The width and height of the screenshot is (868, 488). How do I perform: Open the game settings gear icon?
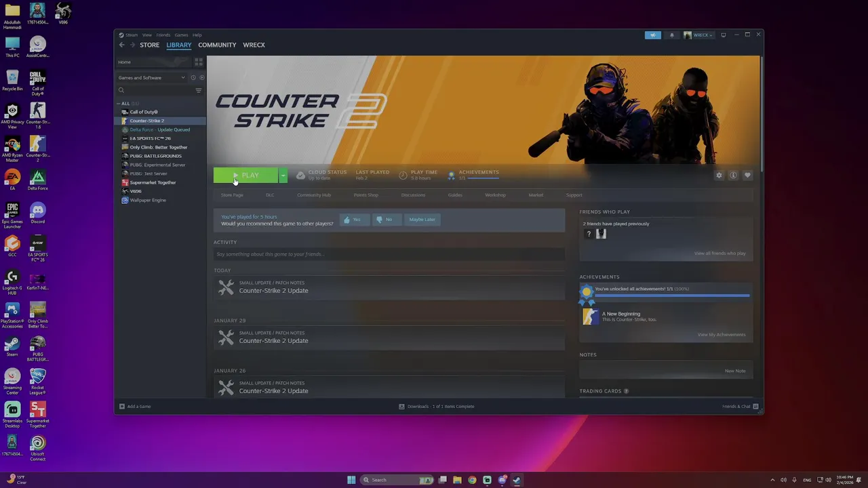(x=719, y=175)
